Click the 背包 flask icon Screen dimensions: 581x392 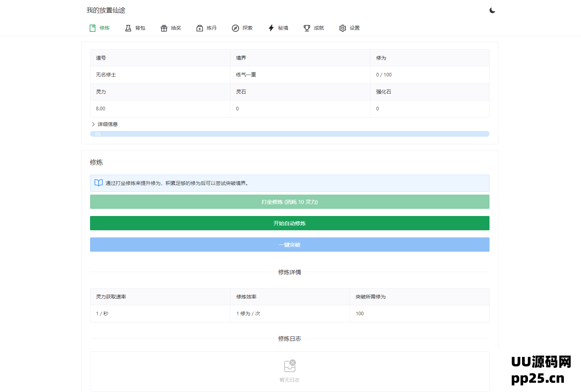tap(128, 28)
